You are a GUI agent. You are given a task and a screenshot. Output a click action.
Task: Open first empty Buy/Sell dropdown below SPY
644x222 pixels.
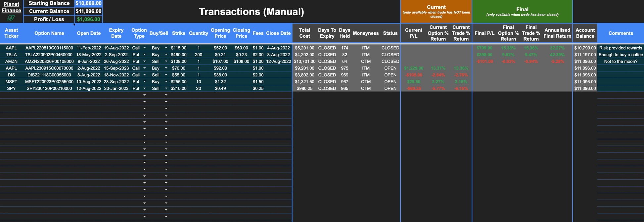point(166,95)
